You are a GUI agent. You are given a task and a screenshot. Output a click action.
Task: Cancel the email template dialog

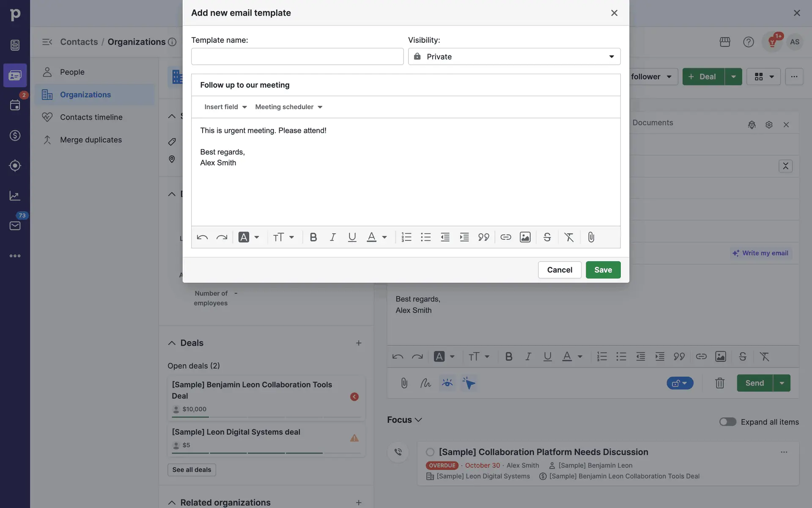[559, 270]
